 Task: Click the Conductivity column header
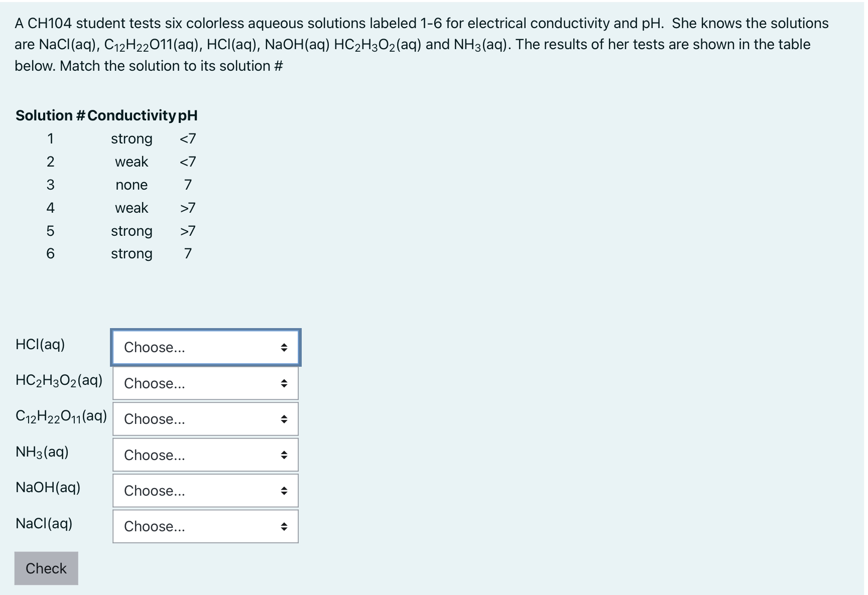pyautogui.click(x=132, y=115)
